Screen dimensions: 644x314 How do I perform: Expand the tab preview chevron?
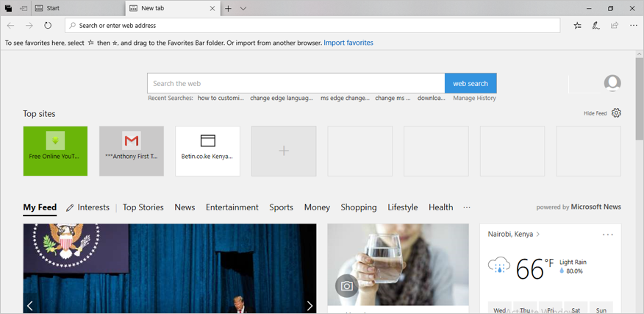pos(243,8)
